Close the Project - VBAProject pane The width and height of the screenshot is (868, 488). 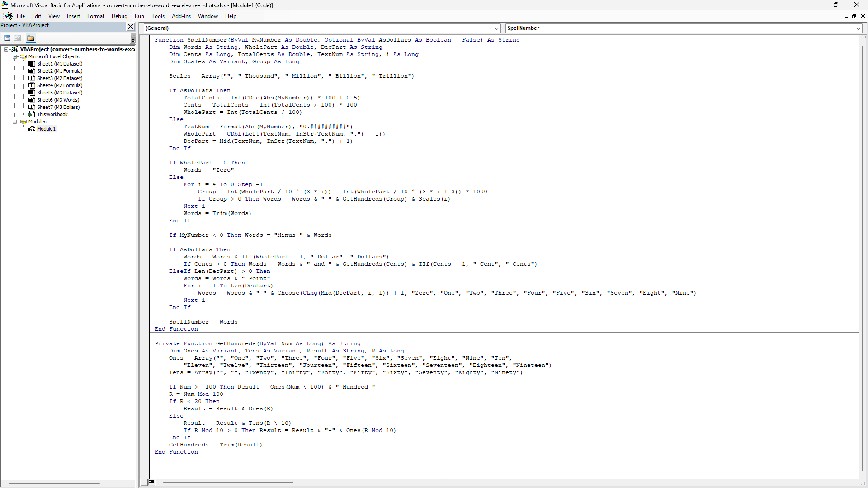(130, 26)
